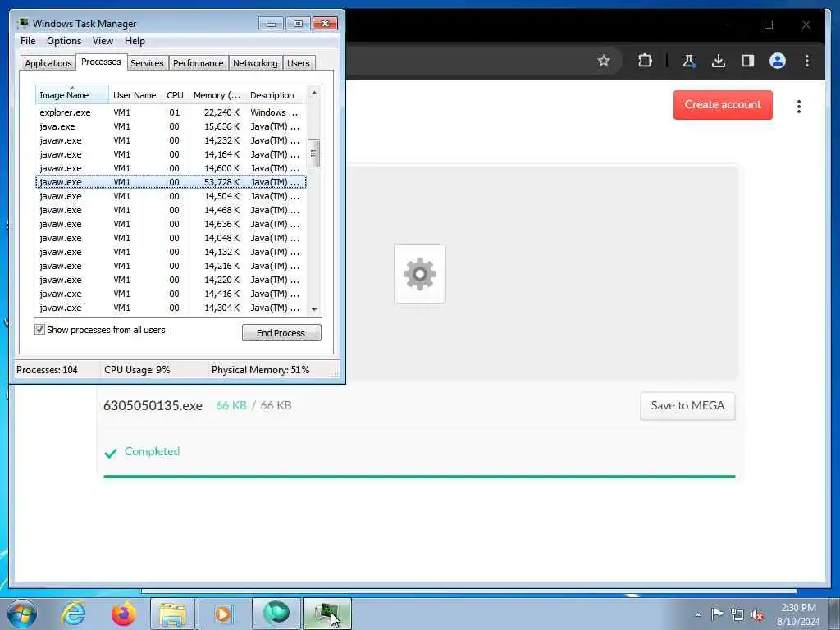Select the Processes tab

tap(101, 62)
